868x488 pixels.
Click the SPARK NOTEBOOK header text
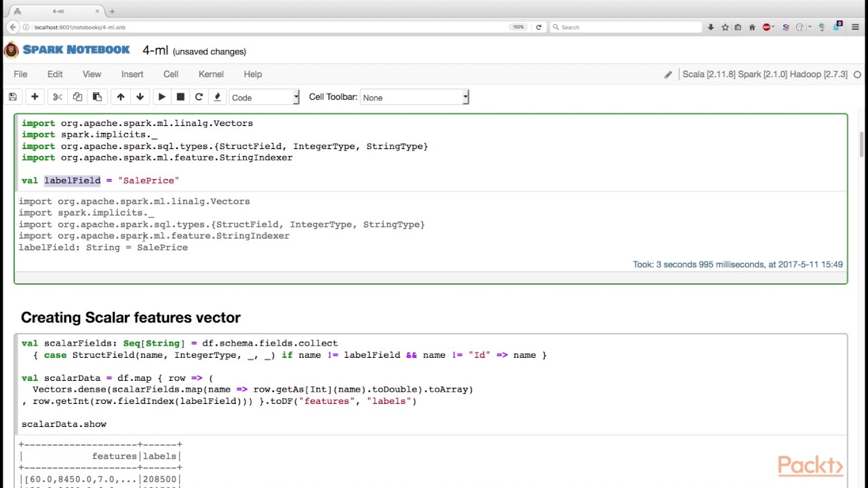[76, 49]
